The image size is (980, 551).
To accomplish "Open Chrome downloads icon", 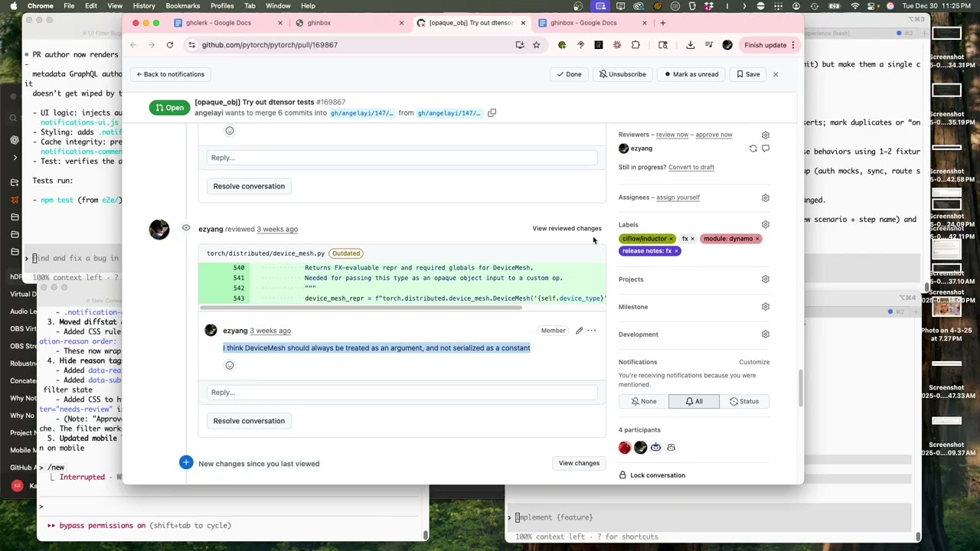I will click(x=690, y=44).
